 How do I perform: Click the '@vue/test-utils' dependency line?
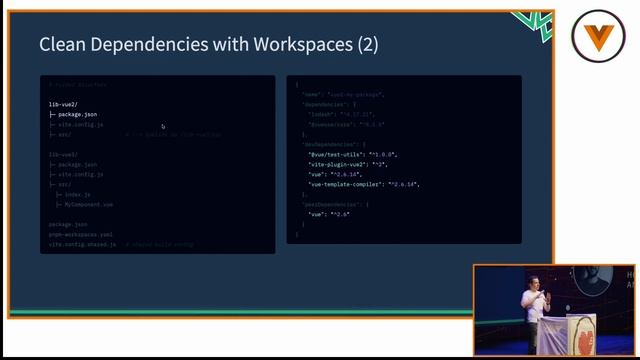coord(353,155)
